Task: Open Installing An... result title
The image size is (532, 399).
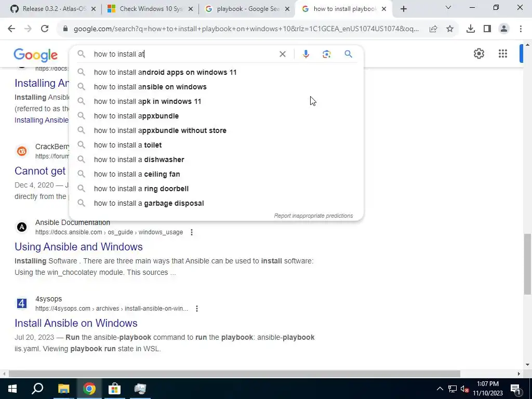Action: click(42, 83)
